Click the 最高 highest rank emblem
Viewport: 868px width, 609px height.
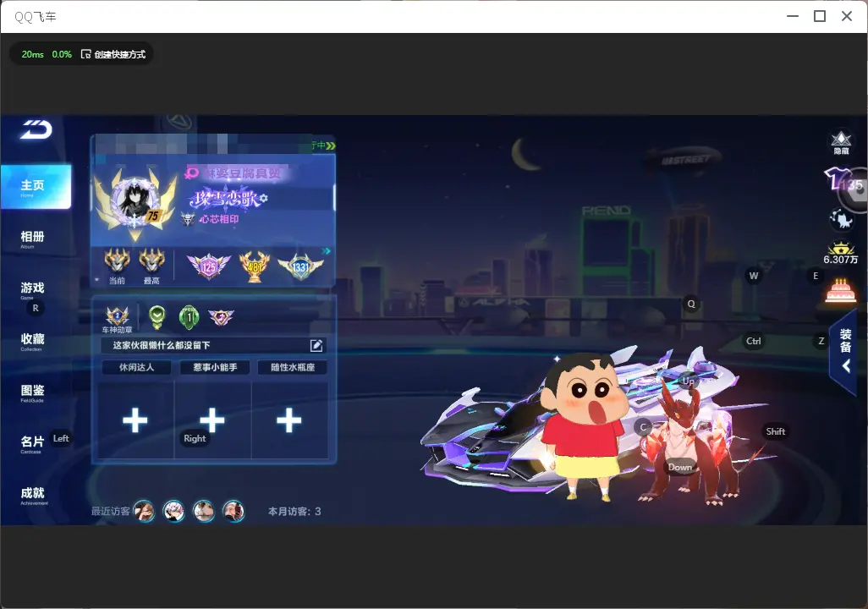tap(151, 261)
